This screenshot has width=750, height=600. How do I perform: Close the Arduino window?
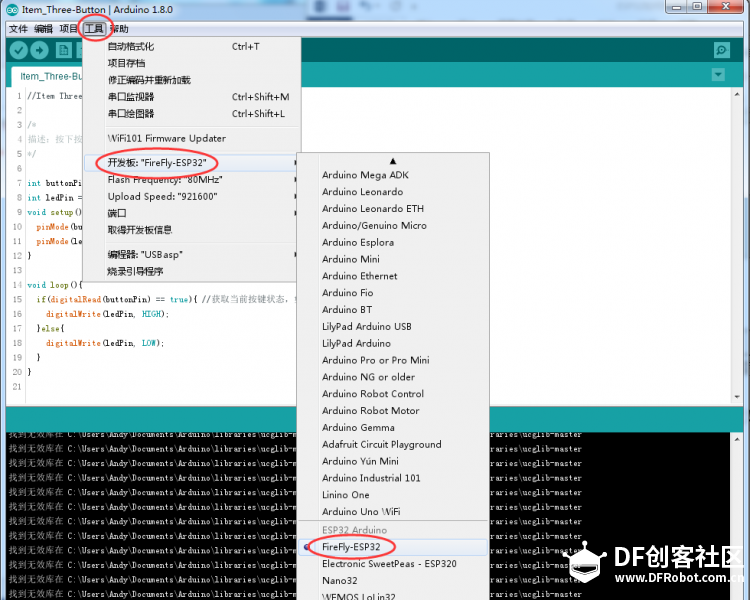[x=726, y=7]
